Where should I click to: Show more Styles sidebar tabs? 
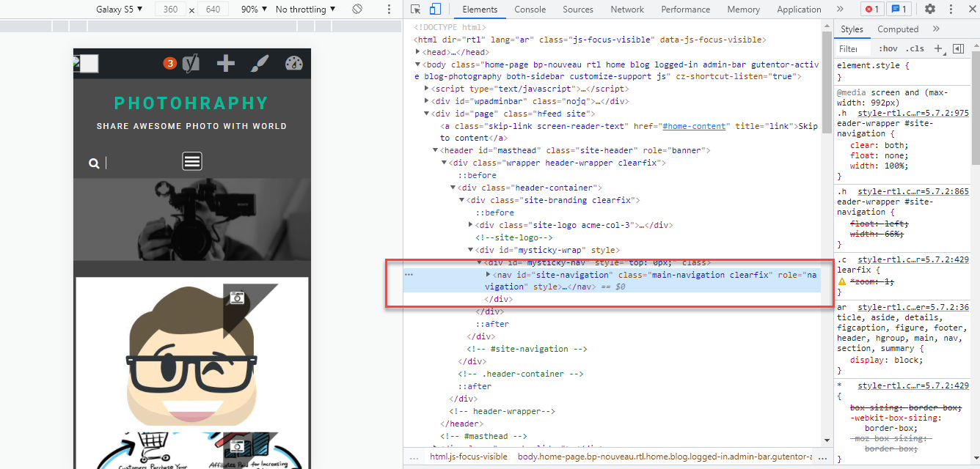[x=936, y=29]
